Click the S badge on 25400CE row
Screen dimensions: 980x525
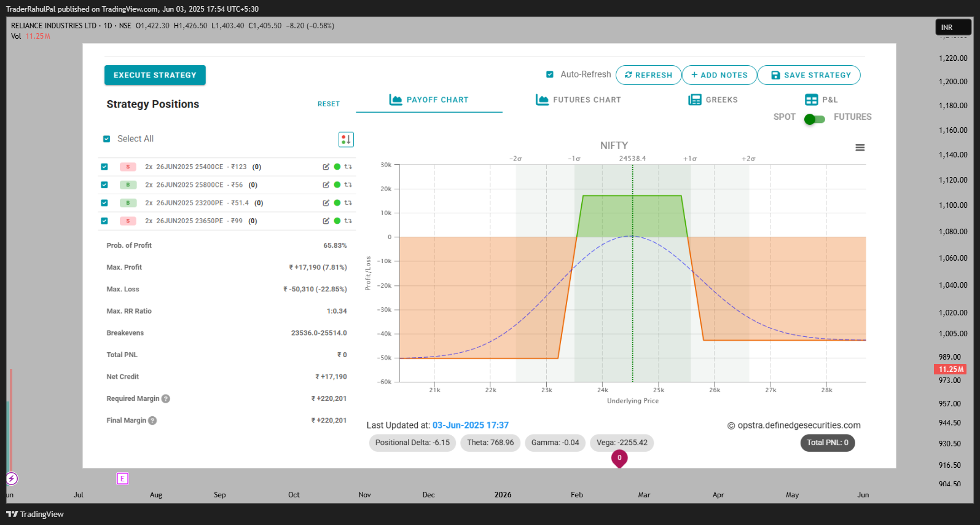tap(128, 167)
